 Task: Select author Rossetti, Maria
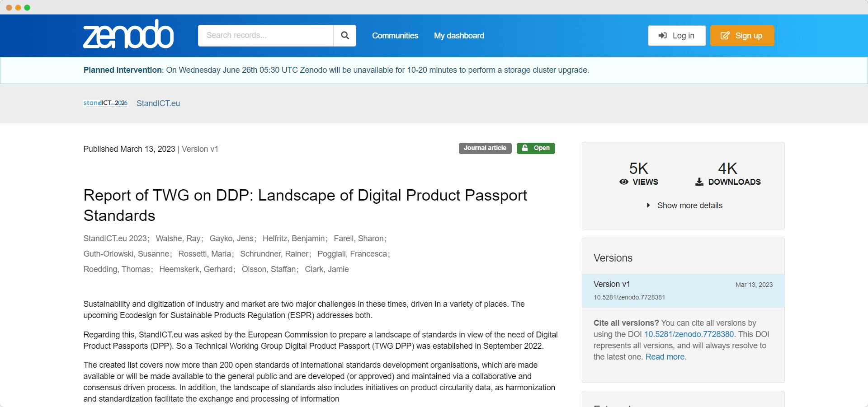click(x=205, y=254)
